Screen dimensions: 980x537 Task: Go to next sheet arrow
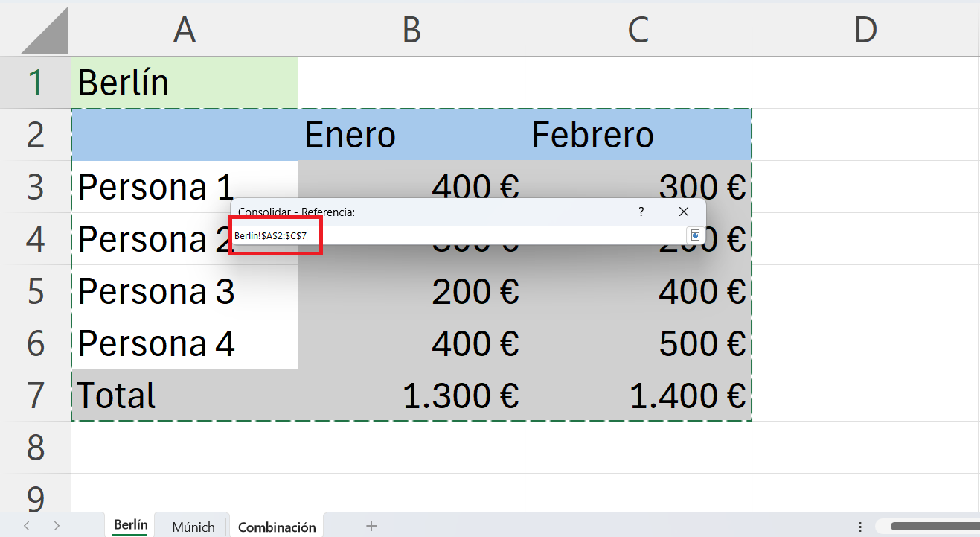(x=57, y=526)
